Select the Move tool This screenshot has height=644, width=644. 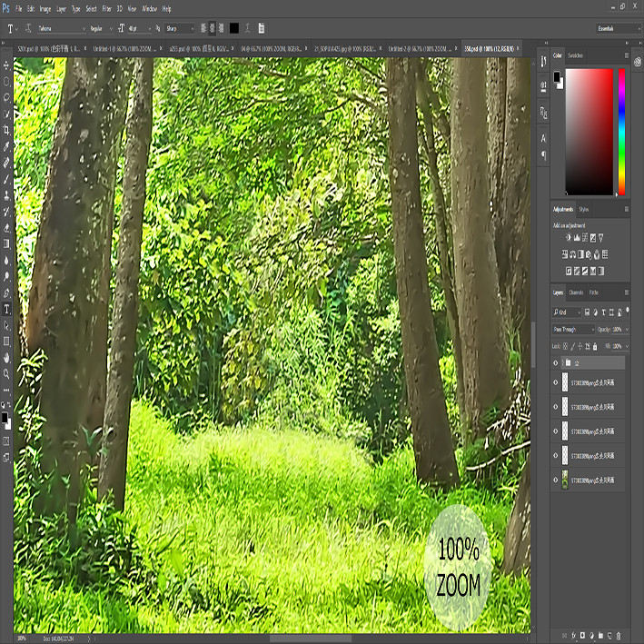point(6,65)
